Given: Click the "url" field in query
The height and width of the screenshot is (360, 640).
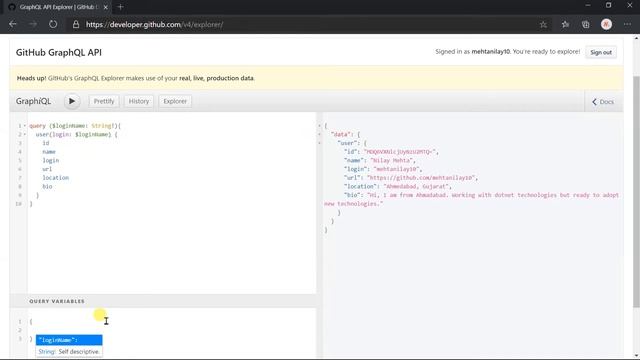Looking at the screenshot, I should pos(47,169).
